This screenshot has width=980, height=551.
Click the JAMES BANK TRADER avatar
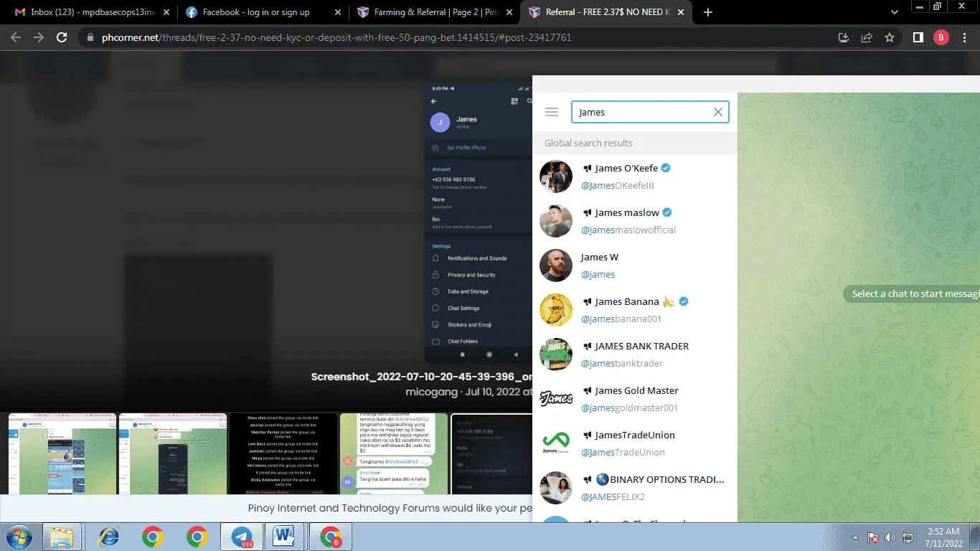556,354
